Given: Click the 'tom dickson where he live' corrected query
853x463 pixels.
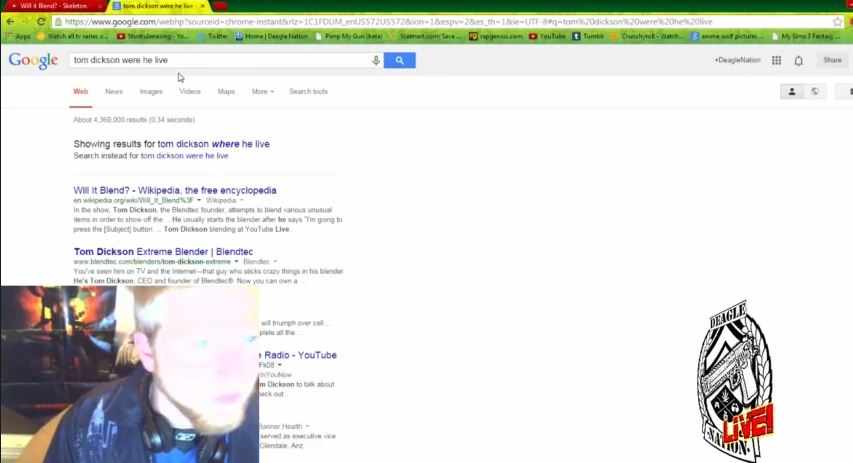Looking at the screenshot, I should pos(213,144).
